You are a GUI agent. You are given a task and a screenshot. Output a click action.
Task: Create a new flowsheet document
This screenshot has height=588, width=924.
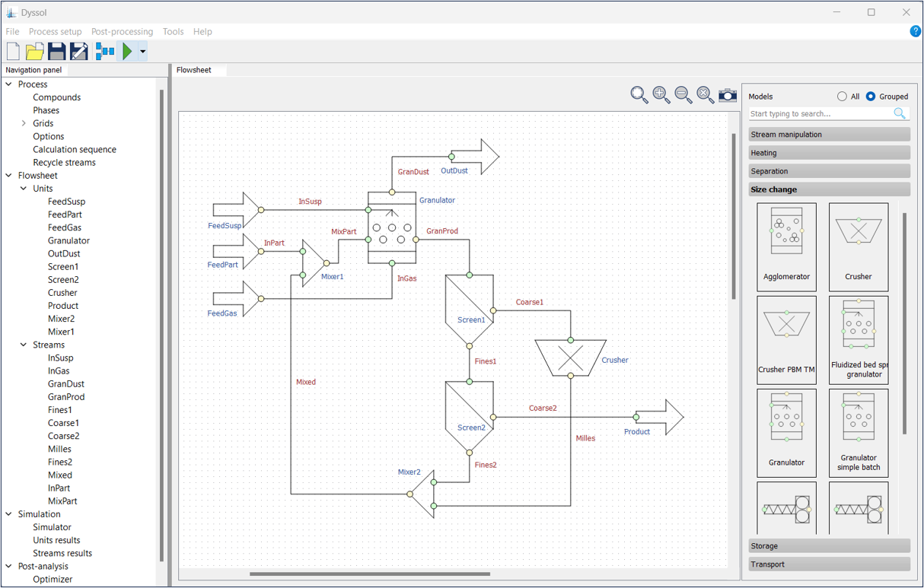[13, 51]
